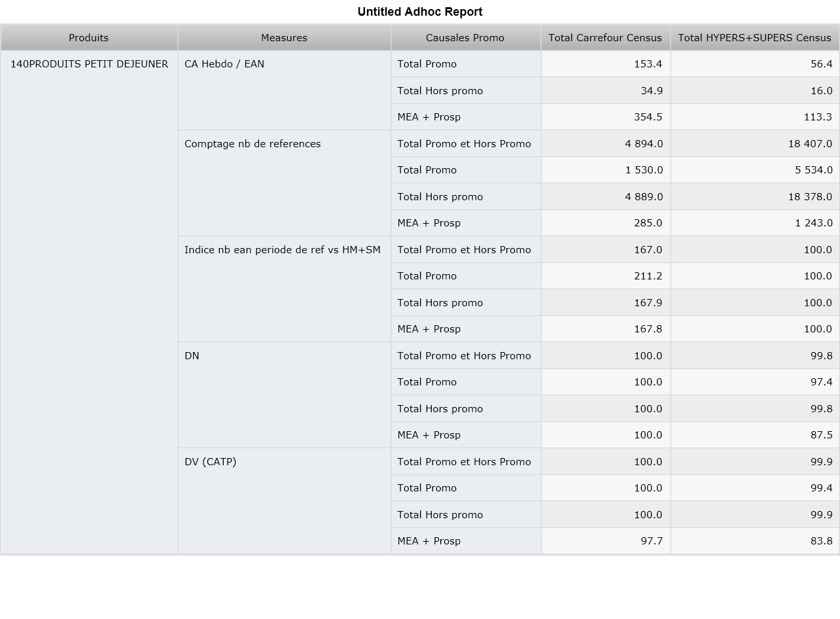Screen dimensions: 840x619
Task: Click Total Hors promo under DV (CATP)
Action: click(x=466, y=514)
